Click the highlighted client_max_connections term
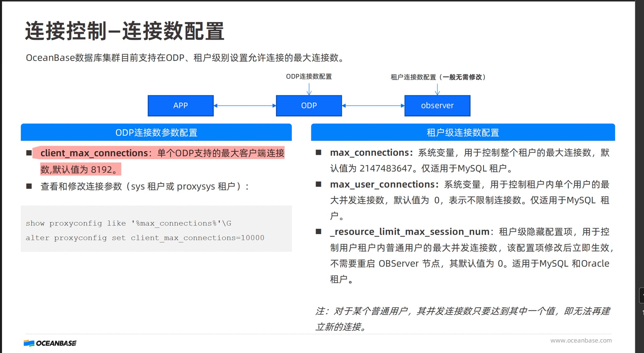 coord(94,153)
